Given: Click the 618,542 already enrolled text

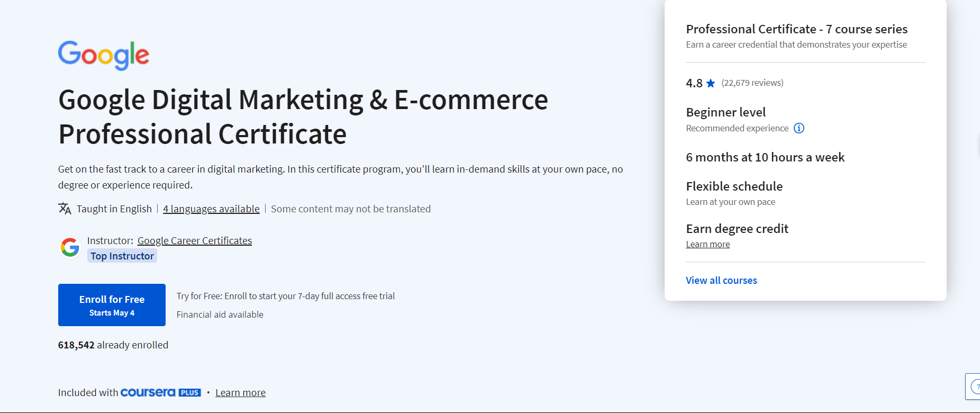Looking at the screenshot, I should (x=113, y=345).
